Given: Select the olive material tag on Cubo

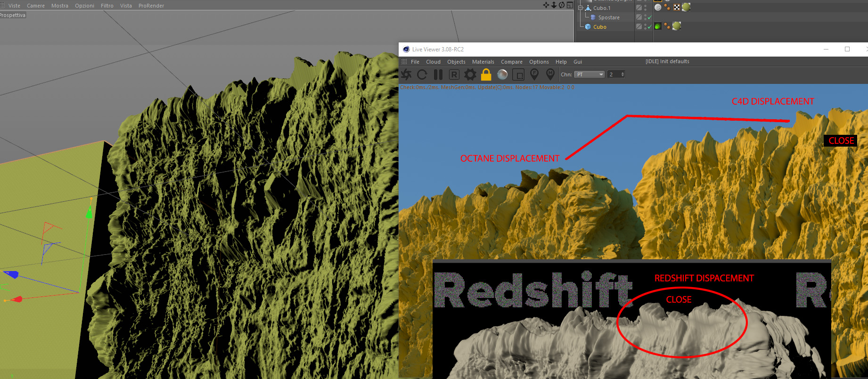Looking at the screenshot, I should 677,26.
